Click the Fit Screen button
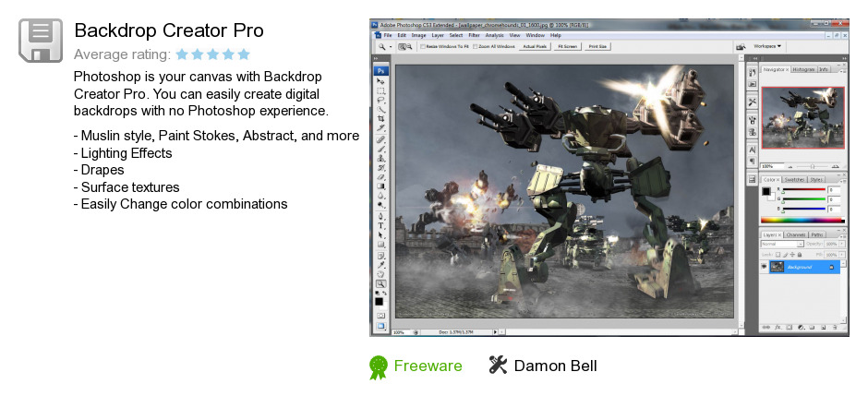The height and width of the screenshot is (408, 868). [567, 46]
